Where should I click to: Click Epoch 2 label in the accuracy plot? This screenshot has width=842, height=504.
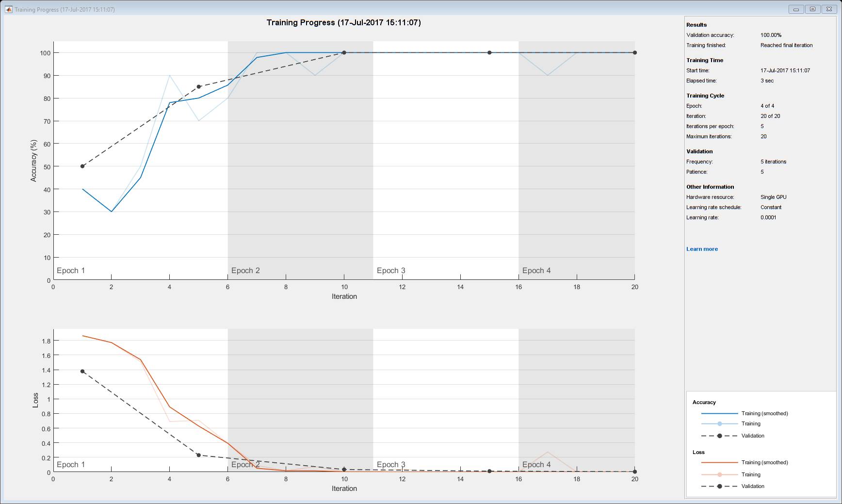[245, 271]
